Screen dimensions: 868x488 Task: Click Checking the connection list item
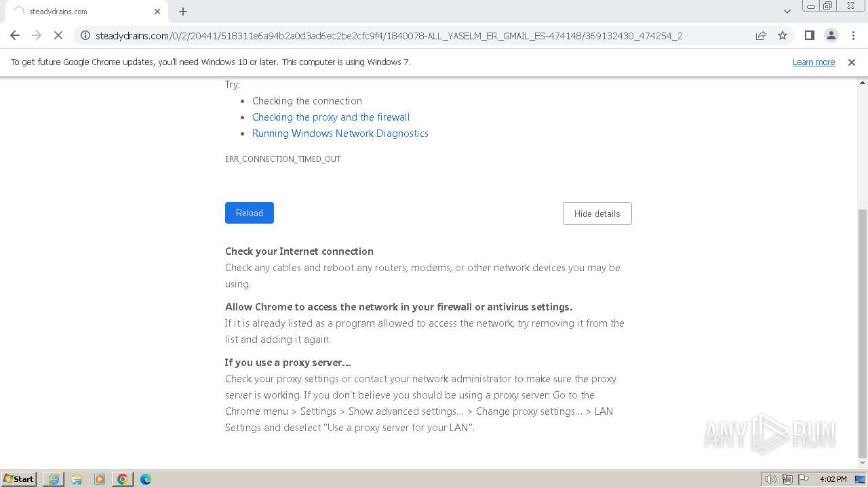click(x=307, y=100)
